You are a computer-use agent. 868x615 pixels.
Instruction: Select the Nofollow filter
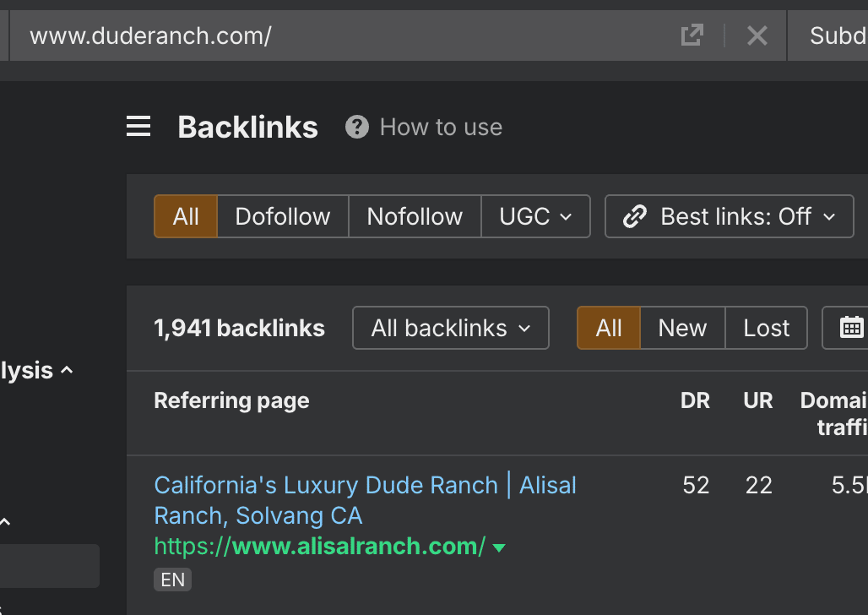click(x=415, y=217)
